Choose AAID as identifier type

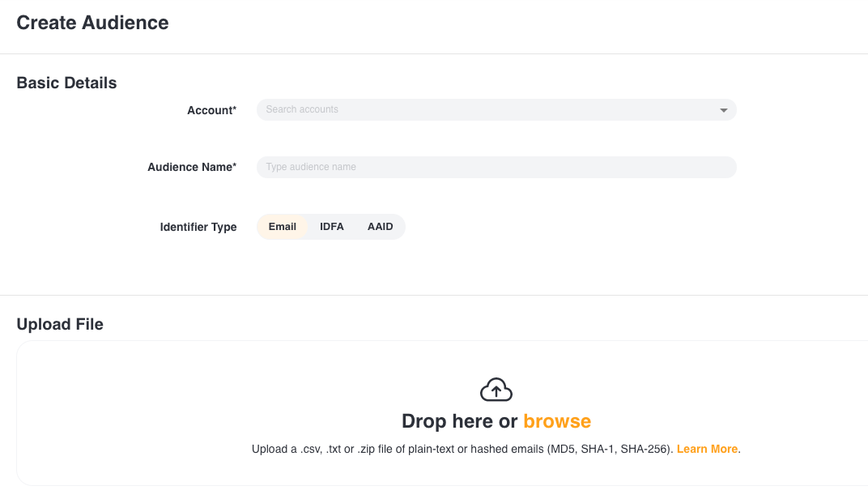(380, 227)
